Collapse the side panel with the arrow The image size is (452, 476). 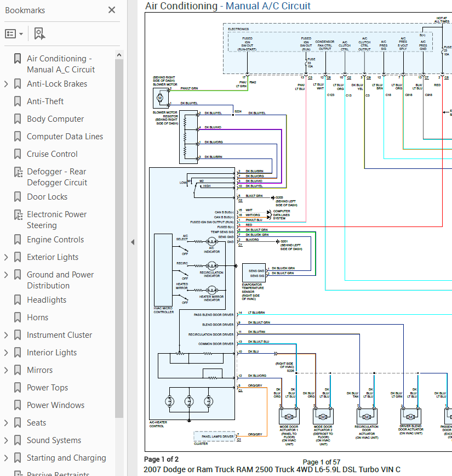pos(133,242)
